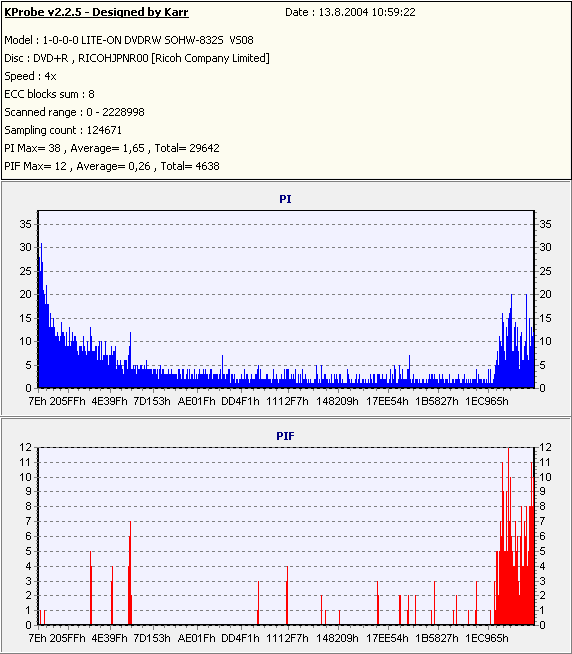Select the Disc RICOHJPNR00 Ricoh Company line
572x654 pixels.
137,58
